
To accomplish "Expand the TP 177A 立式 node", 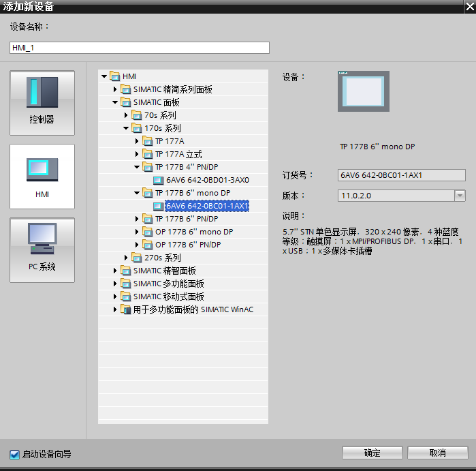I will [137, 154].
